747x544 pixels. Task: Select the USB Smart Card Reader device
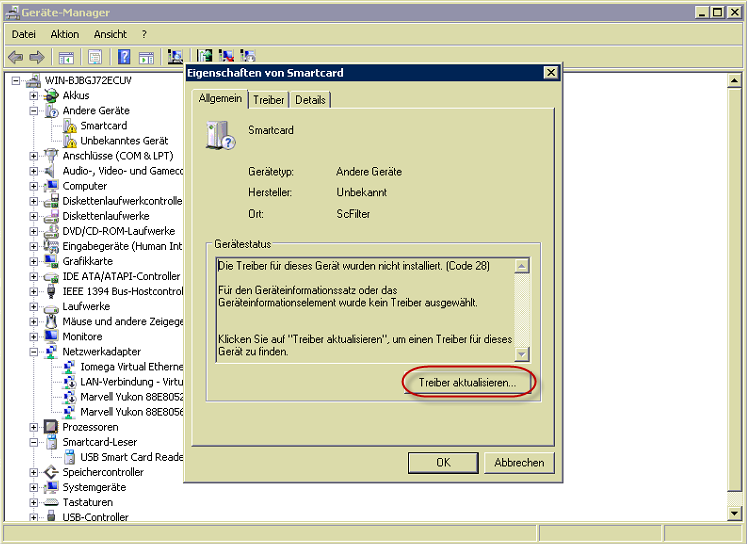131,457
